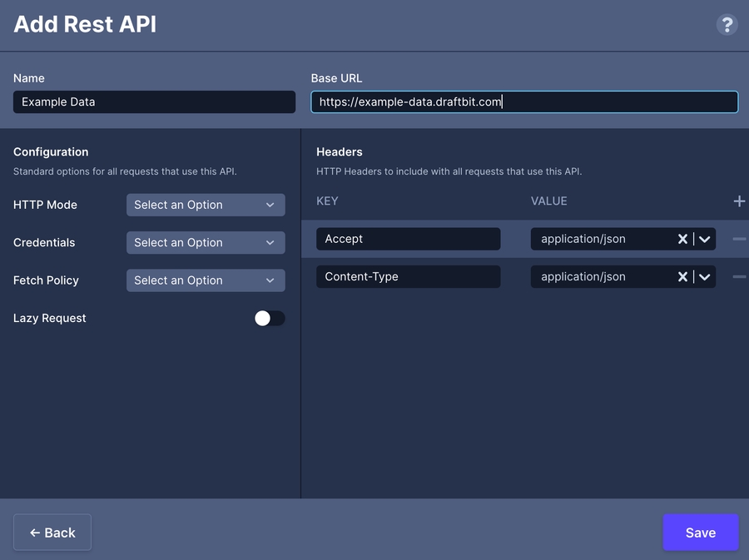Click the Save button
The width and height of the screenshot is (749, 560).
[x=700, y=533]
